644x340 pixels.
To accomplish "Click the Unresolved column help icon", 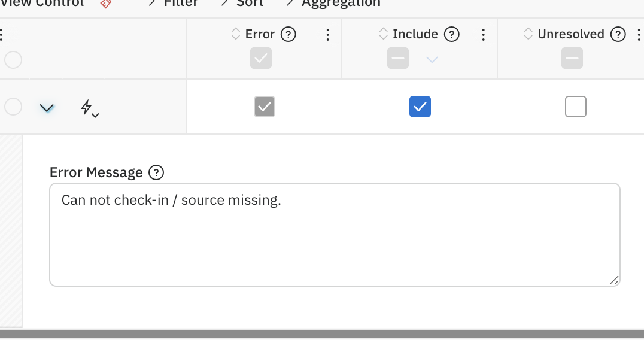I will 618,35.
